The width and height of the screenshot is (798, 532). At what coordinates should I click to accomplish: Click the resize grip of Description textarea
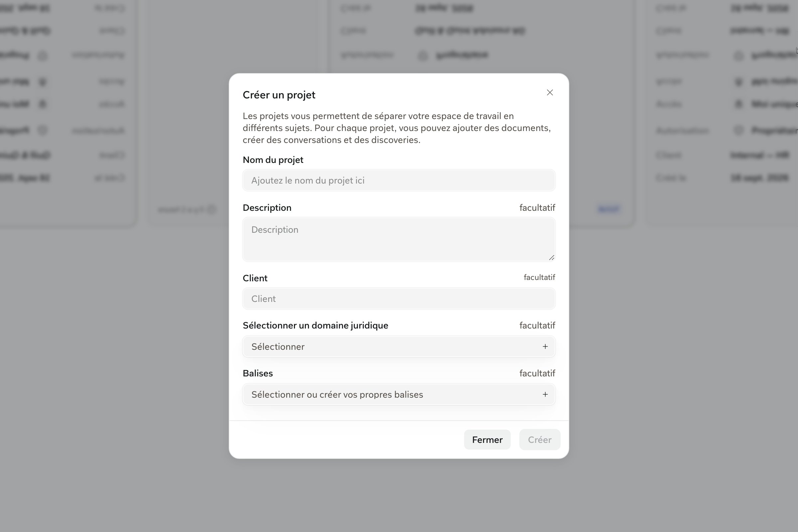[x=551, y=257]
